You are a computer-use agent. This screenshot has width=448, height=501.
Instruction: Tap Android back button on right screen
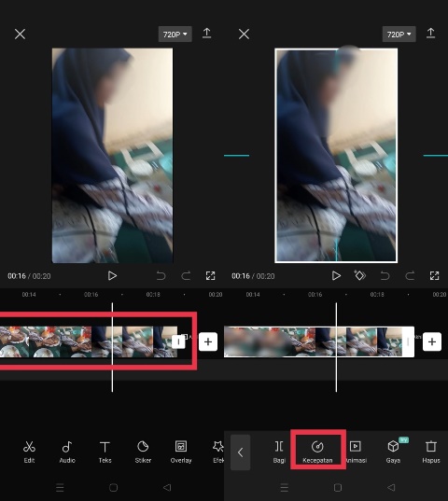pyautogui.click(x=391, y=488)
